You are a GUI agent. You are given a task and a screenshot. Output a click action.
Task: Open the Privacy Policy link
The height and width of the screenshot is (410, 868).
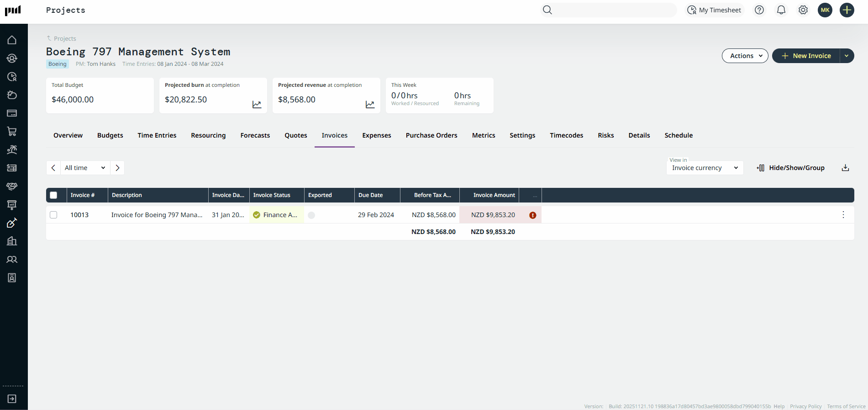[x=806, y=406]
